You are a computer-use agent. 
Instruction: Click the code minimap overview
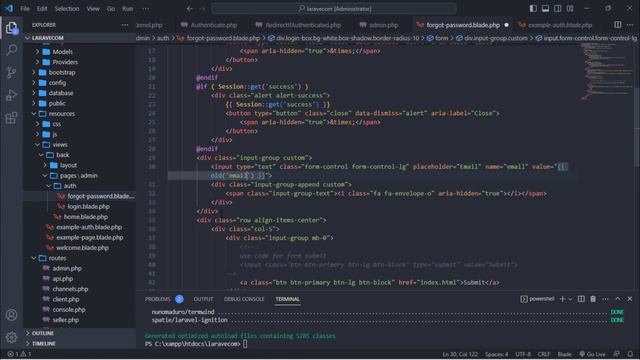coord(607,71)
